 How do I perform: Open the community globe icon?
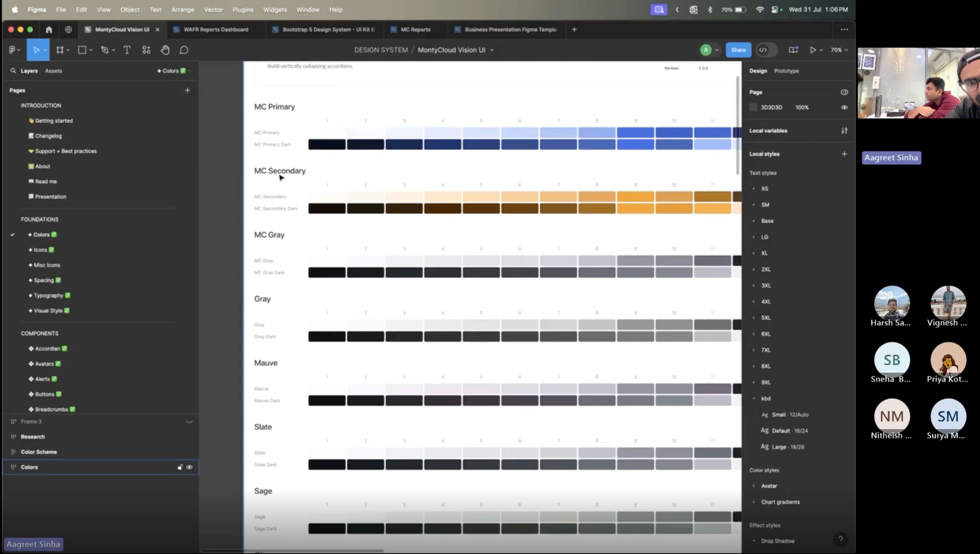(x=68, y=29)
